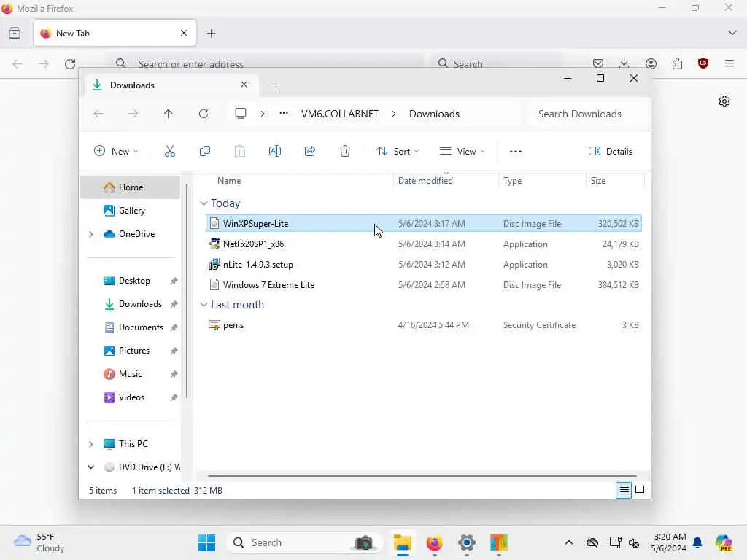The height and width of the screenshot is (560, 747).
Task: Open Windows Start menu
Action: click(x=206, y=542)
